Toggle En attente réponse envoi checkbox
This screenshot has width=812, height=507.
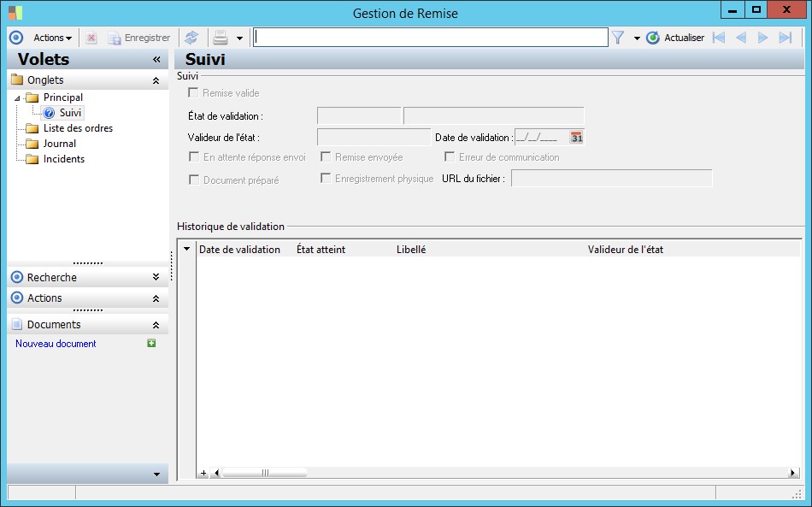pyautogui.click(x=194, y=157)
